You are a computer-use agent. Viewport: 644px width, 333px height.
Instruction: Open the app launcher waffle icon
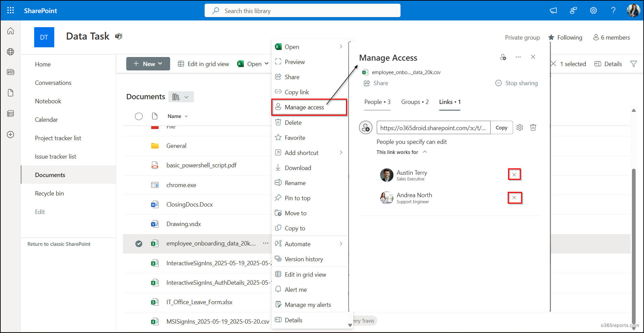click(10, 10)
